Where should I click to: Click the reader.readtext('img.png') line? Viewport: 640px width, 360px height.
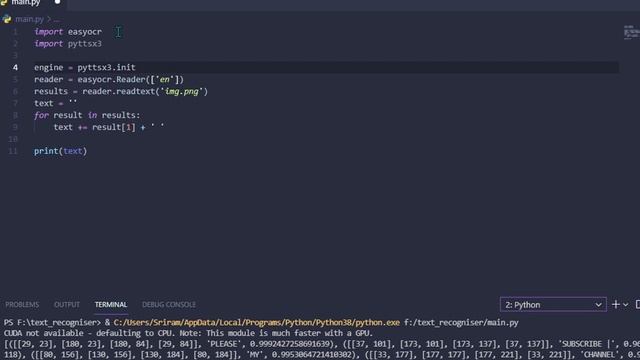point(121,91)
